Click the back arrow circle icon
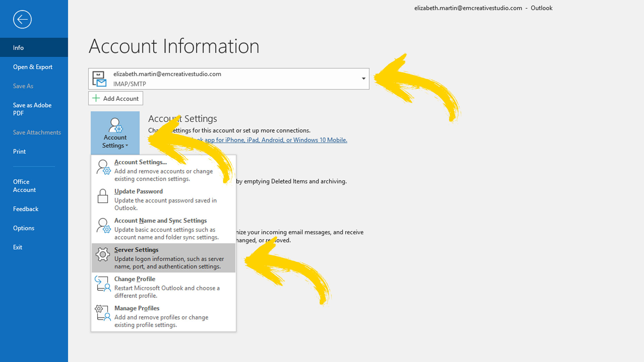Viewport: 644px width, 362px height. click(22, 19)
